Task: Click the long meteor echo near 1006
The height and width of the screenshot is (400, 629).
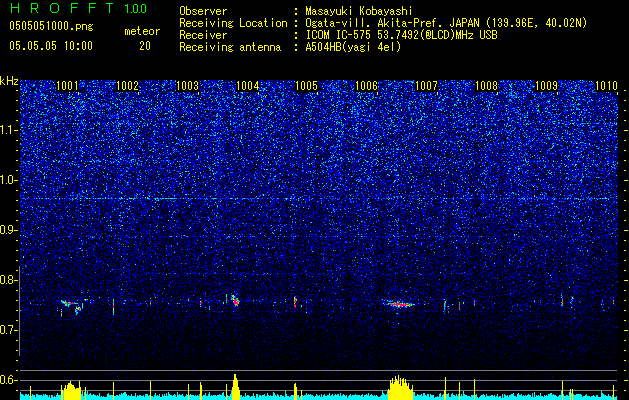Action: tap(400, 305)
